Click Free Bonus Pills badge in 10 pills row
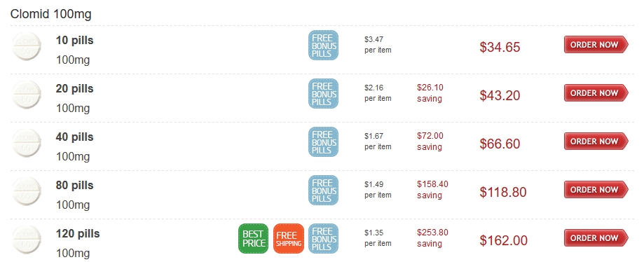Image resolution: width=644 pixels, height=262 pixels. point(324,45)
